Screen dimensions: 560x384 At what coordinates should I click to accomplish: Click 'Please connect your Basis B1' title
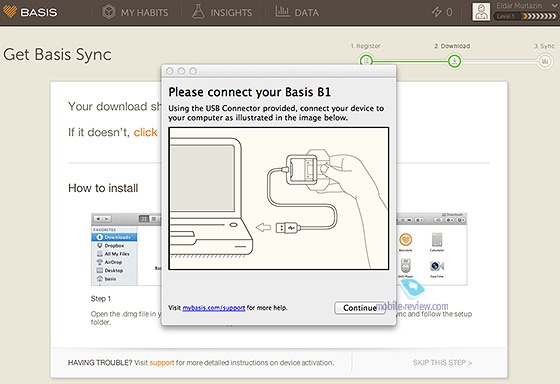tap(250, 92)
